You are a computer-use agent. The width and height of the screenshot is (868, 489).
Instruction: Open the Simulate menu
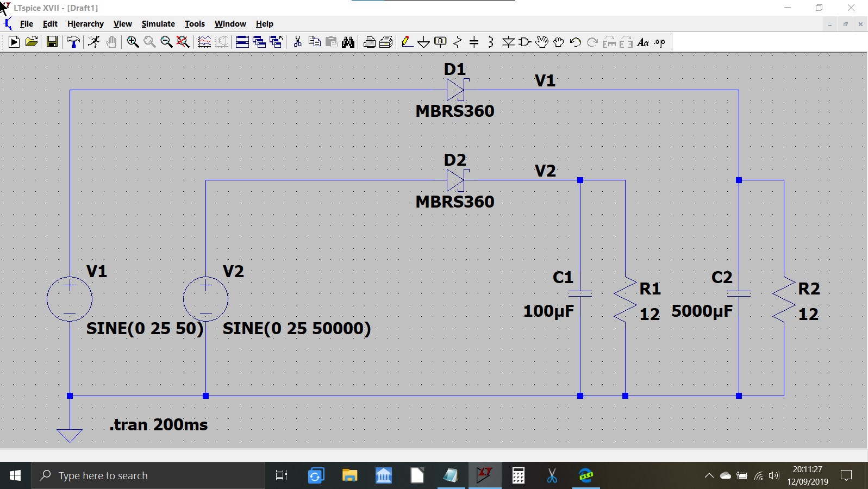pos(158,24)
